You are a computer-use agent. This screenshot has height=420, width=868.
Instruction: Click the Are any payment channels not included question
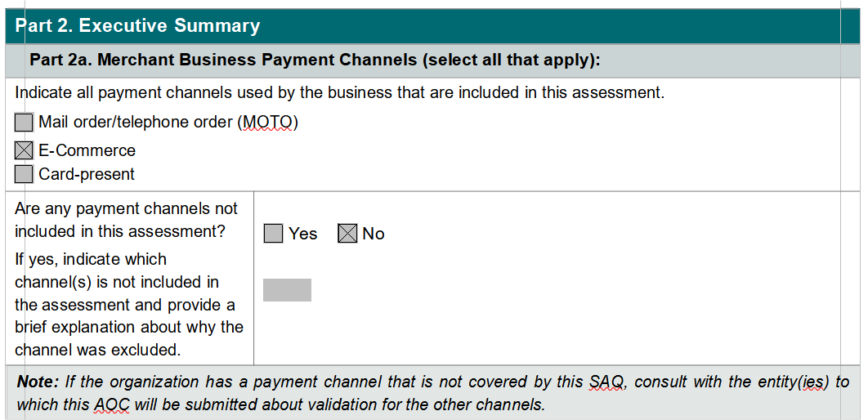point(126,220)
